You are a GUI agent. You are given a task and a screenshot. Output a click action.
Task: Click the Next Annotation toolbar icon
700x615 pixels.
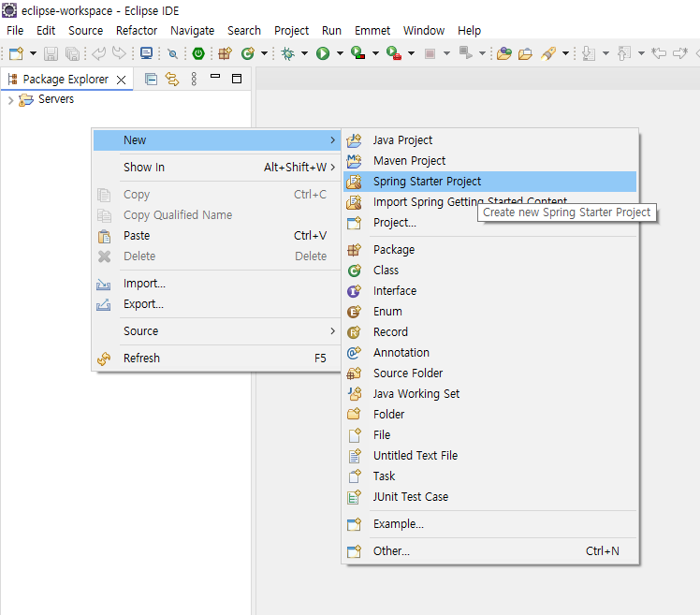[x=589, y=53]
